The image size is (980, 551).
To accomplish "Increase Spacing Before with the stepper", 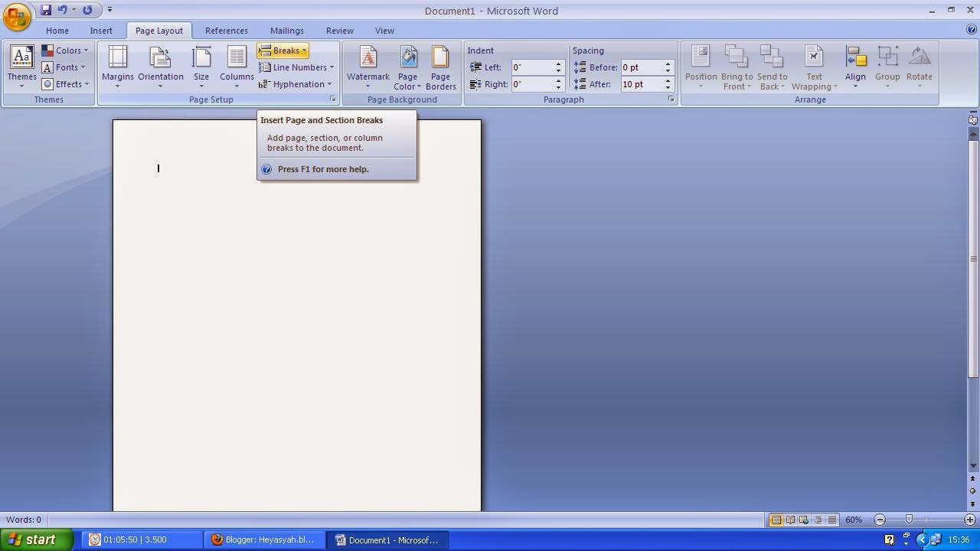I will 666,64.
